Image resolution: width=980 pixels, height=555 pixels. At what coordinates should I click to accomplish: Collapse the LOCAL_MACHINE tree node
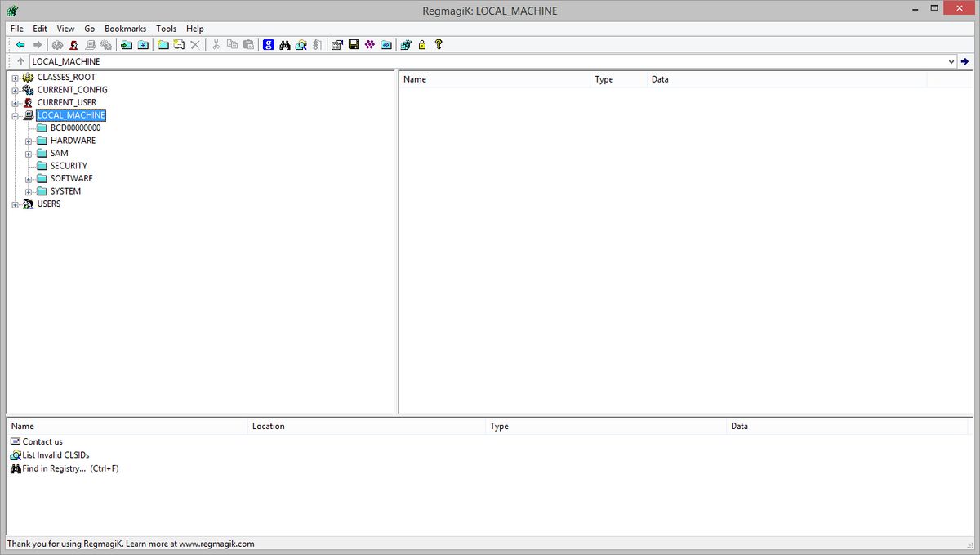click(x=15, y=116)
